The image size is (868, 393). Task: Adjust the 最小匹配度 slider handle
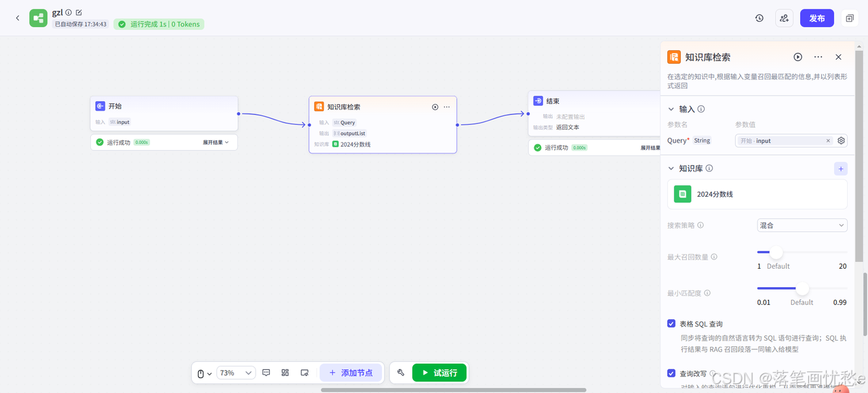[802, 288]
